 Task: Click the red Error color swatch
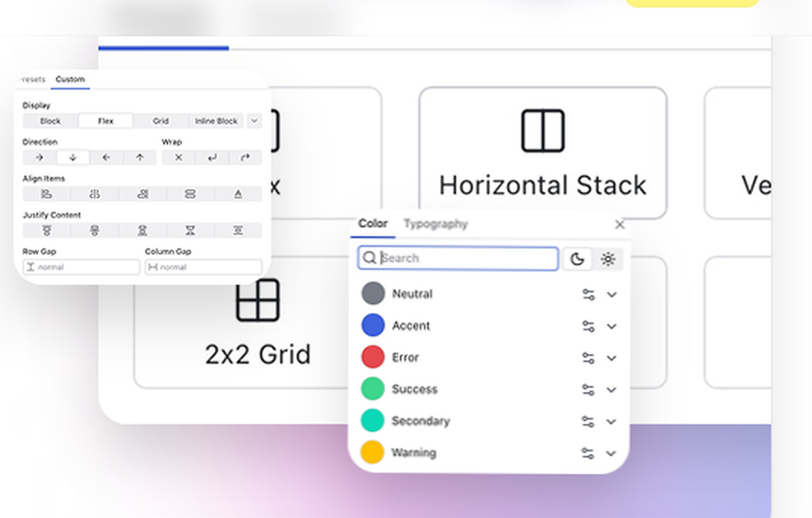(x=373, y=357)
